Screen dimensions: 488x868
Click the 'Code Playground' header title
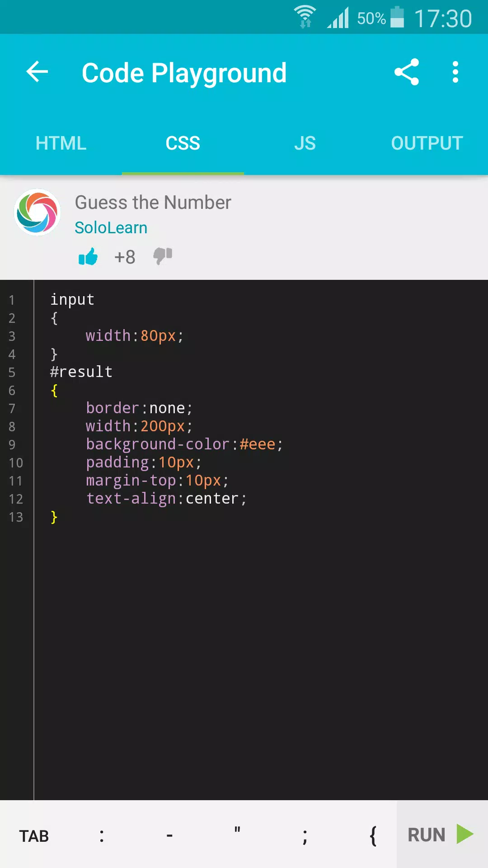[184, 73]
